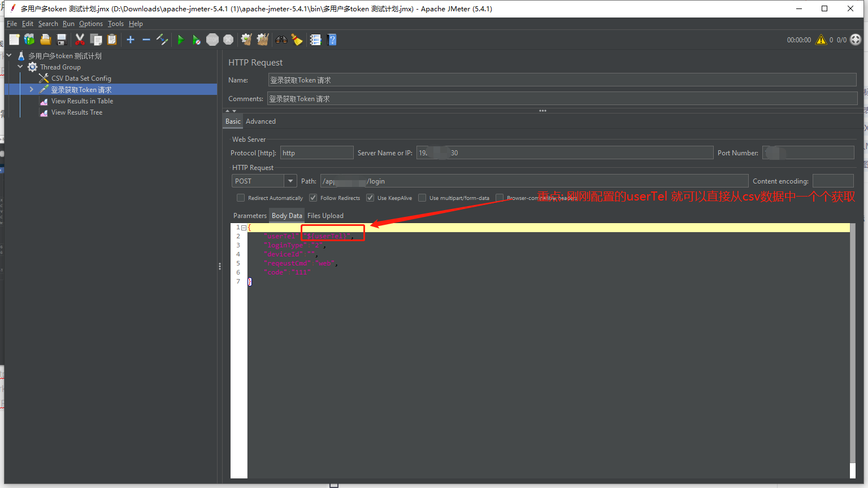
Task: Click the Reset Search broom icon
Action: [x=297, y=40]
